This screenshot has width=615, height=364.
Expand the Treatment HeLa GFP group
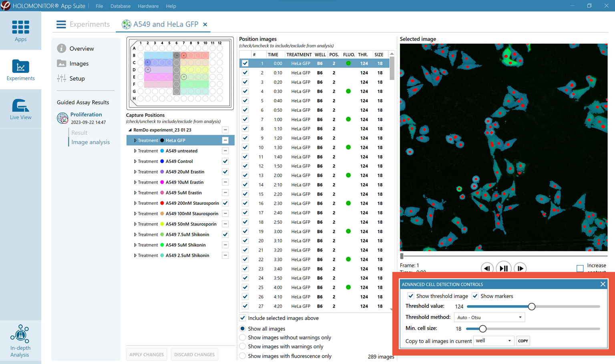tap(135, 140)
